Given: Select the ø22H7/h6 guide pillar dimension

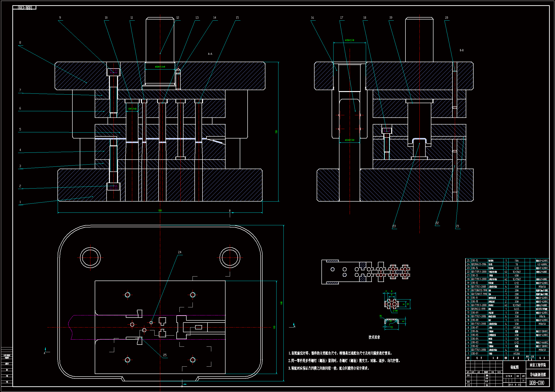Looking at the screenshot, I should tap(349, 140).
